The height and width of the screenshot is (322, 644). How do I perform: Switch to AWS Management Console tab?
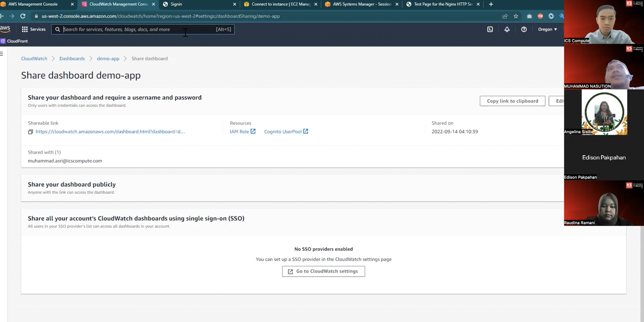tap(33, 4)
